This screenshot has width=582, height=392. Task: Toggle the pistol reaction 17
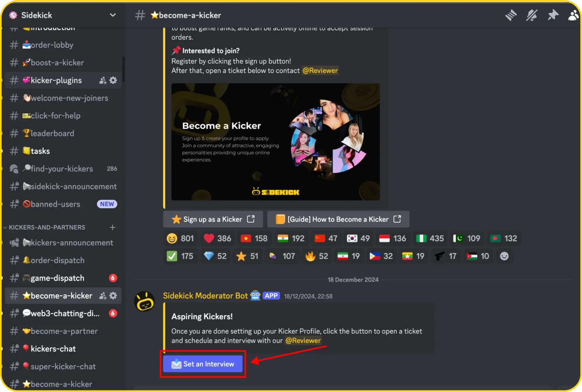pos(446,256)
